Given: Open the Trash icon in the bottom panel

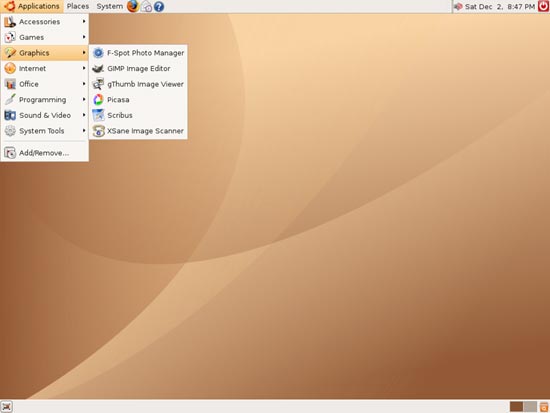Looking at the screenshot, I should tap(544, 407).
